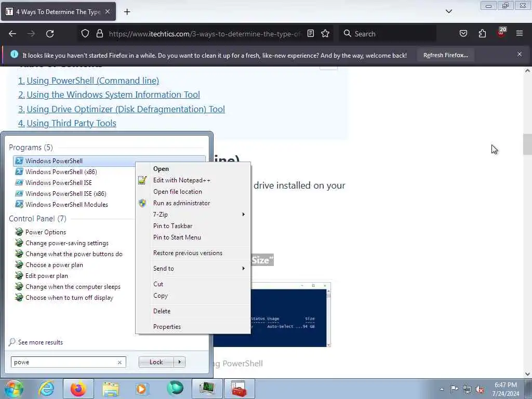This screenshot has height=399, width=532.
Task: Click the site security padlock icon
Action: [99, 34]
